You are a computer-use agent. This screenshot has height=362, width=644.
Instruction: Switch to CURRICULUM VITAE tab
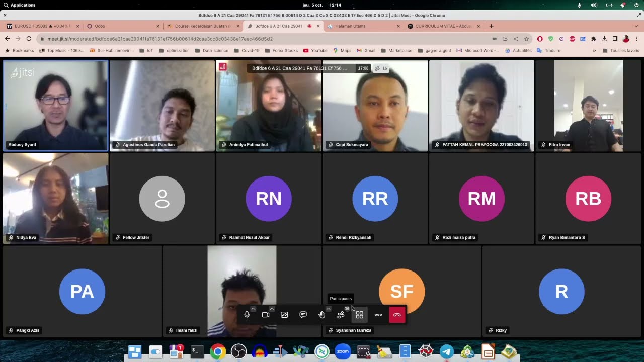coord(443,26)
